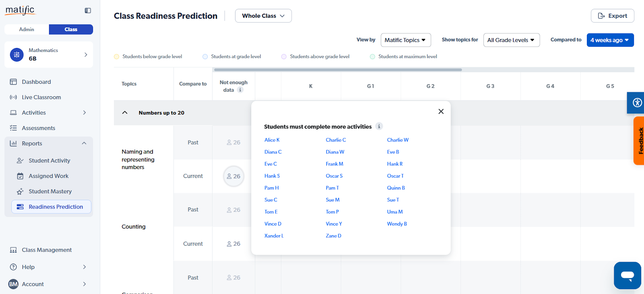Close the students list popup
644x294 pixels.
pos(441,112)
